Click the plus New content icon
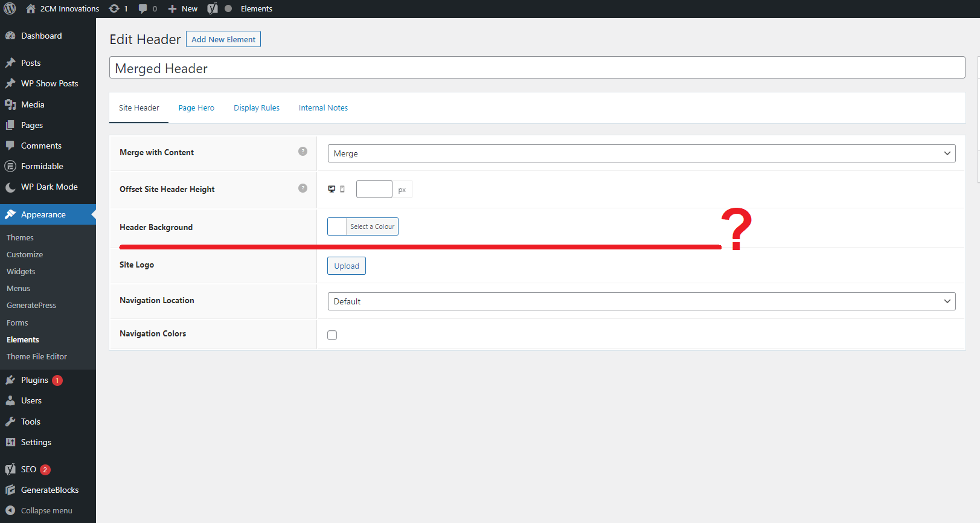The image size is (980, 523). pyautogui.click(x=172, y=8)
